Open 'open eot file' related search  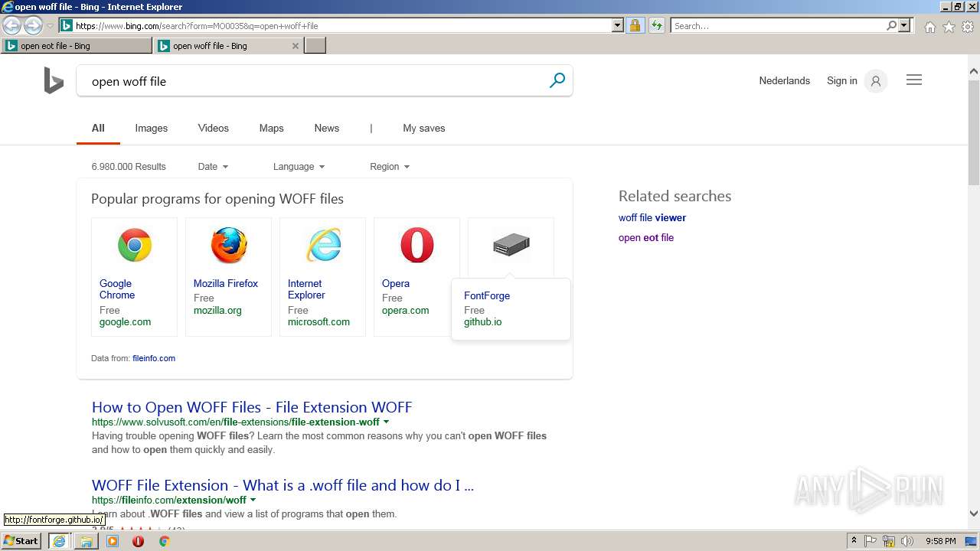[645, 237]
